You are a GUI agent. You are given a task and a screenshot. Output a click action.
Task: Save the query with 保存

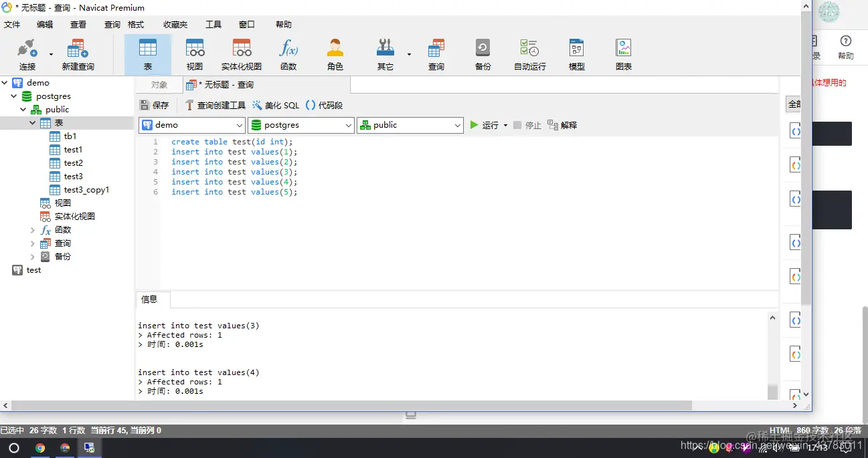(x=155, y=105)
